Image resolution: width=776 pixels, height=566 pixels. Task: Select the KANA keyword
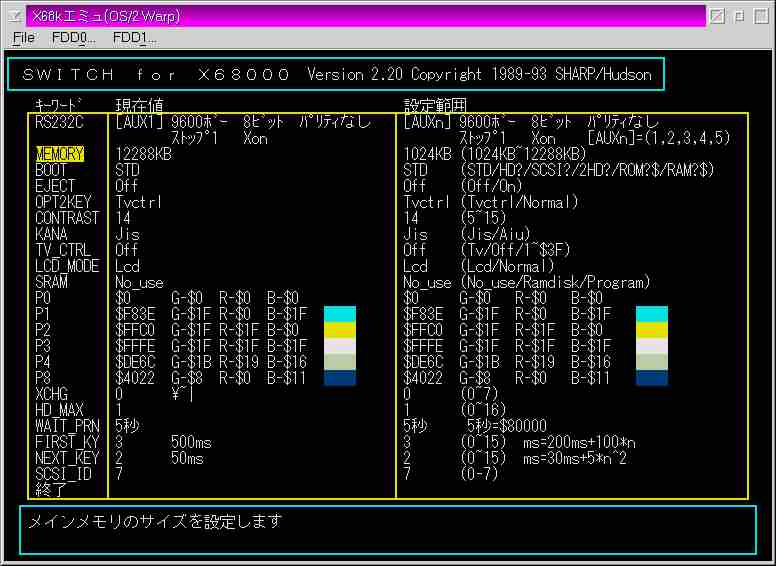point(51,234)
